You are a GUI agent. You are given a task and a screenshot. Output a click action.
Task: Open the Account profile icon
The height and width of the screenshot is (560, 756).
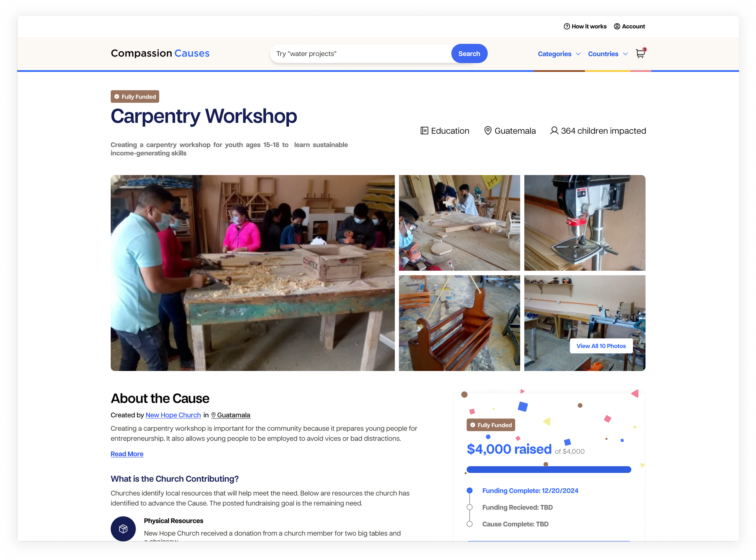click(617, 26)
